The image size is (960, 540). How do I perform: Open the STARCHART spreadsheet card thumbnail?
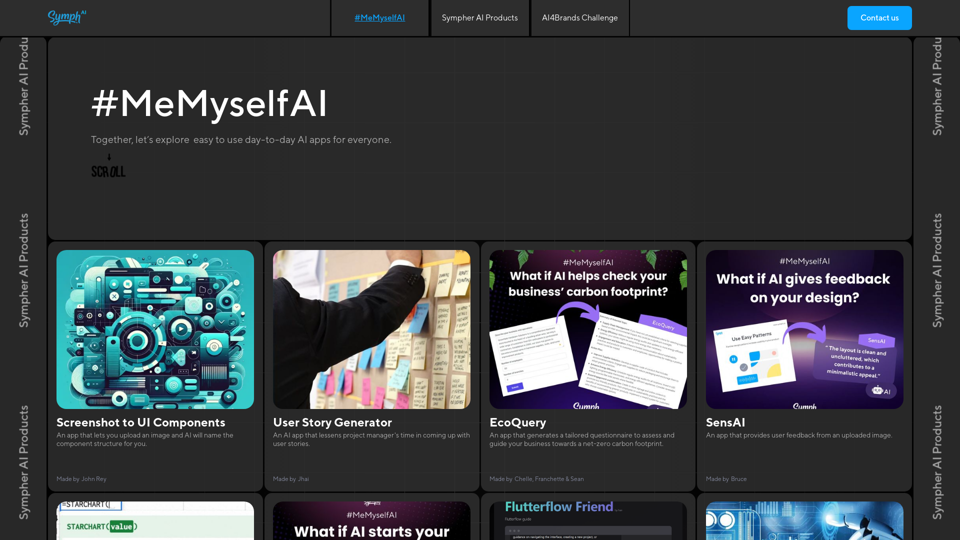[x=155, y=521]
